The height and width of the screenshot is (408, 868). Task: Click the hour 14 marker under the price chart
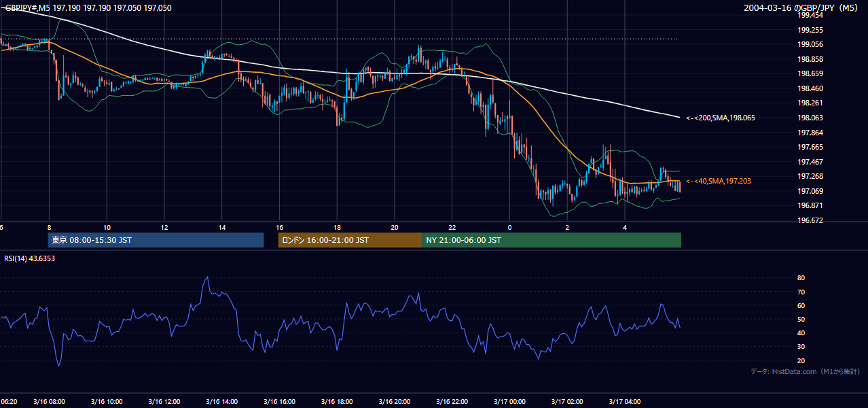pyautogui.click(x=221, y=226)
